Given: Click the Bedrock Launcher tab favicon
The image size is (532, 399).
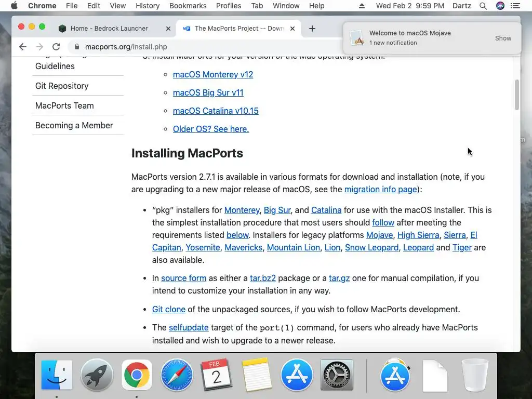Looking at the screenshot, I should click(62, 29).
